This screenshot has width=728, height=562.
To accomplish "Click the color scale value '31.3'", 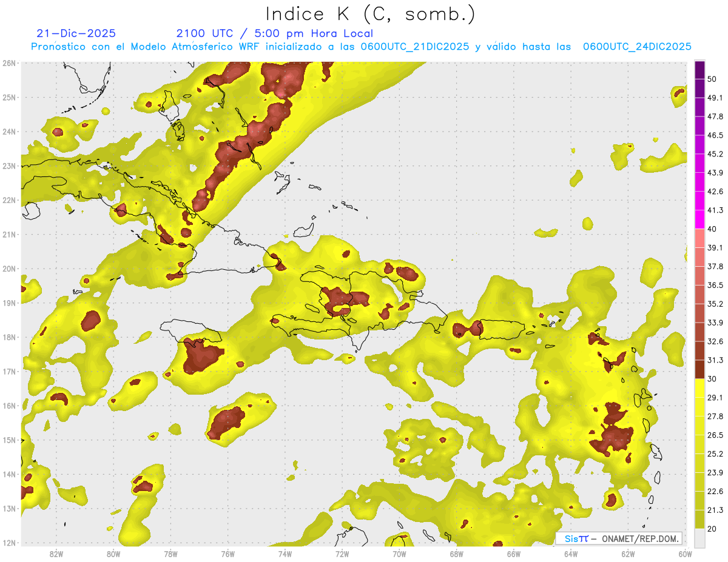I will pos(715,360).
